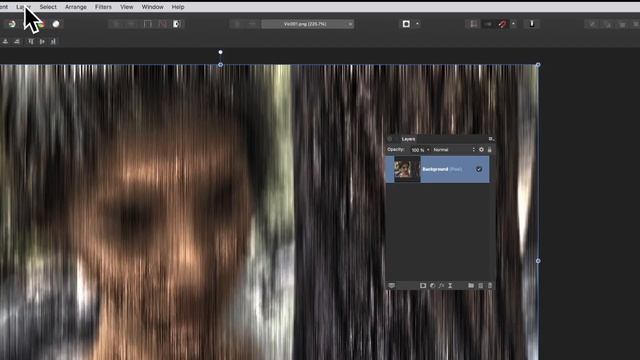This screenshot has width=640, height=360.
Task: Open the Layers panel options menu
Action: 491,139
